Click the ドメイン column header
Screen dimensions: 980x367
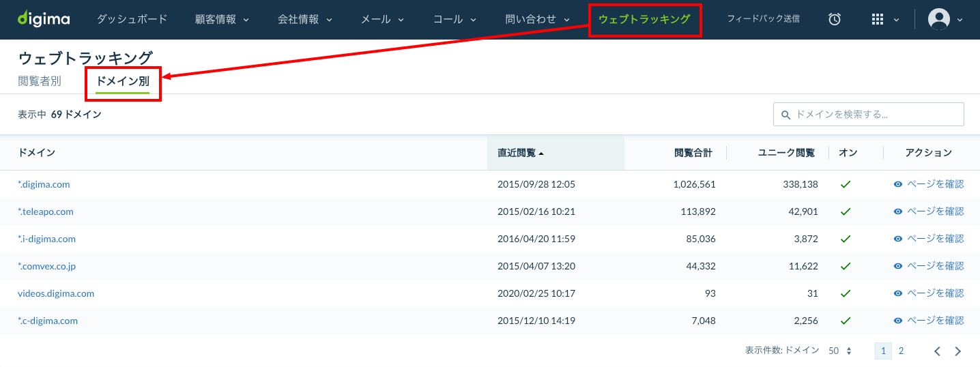pos(37,153)
